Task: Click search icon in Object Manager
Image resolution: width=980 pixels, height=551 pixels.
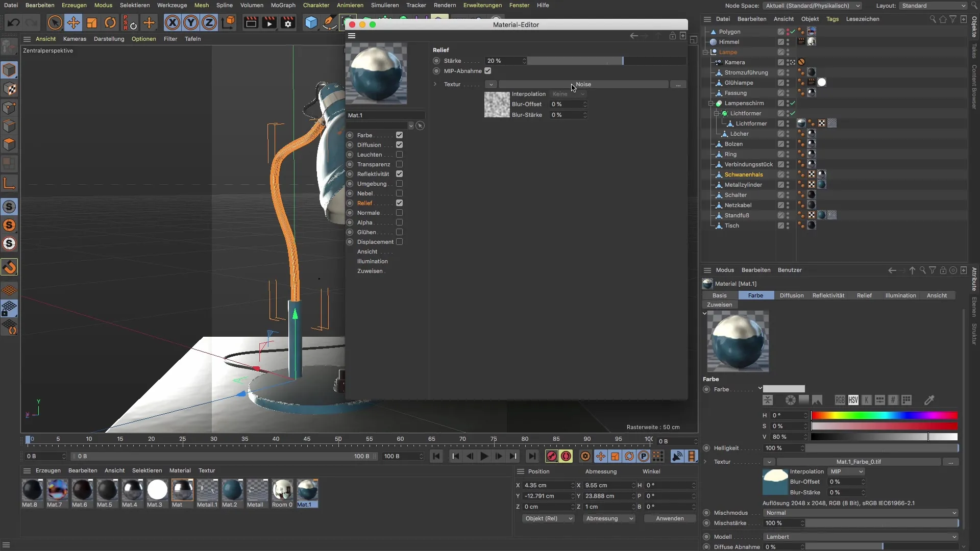Action: (x=933, y=19)
